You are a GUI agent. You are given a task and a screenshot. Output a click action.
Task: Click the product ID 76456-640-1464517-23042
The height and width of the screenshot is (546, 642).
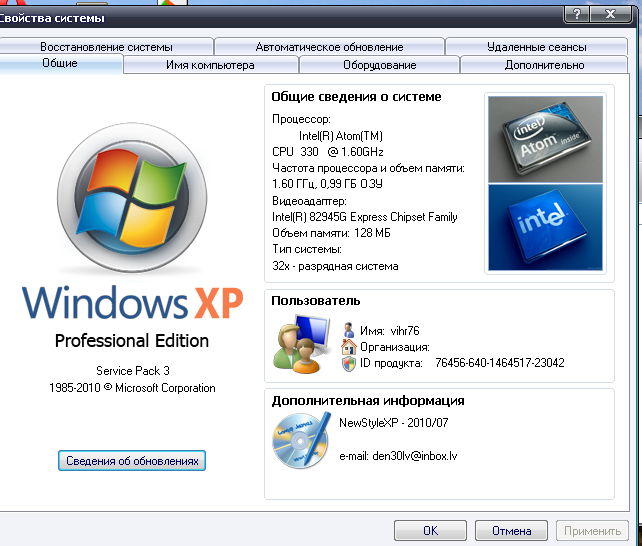point(500,363)
